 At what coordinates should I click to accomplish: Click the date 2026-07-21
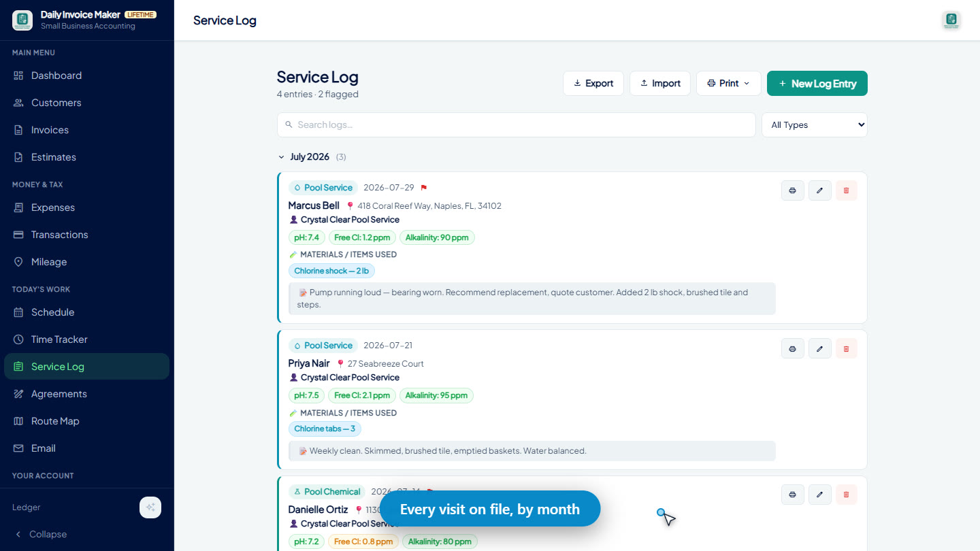click(x=388, y=346)
